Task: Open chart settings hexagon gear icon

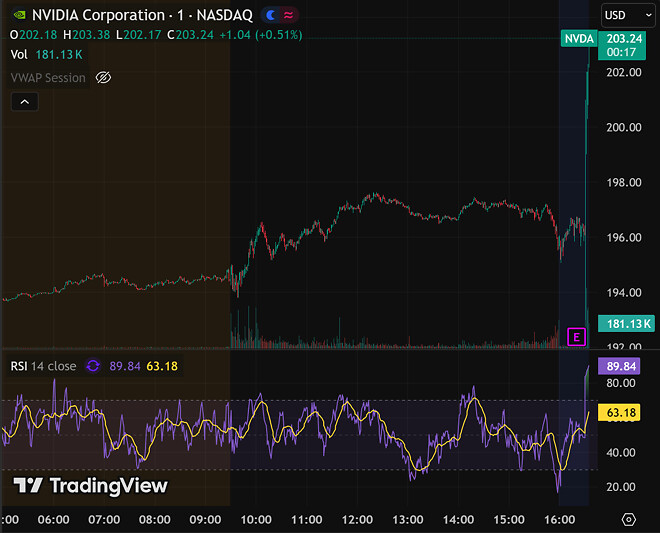Action: [628, 520]
